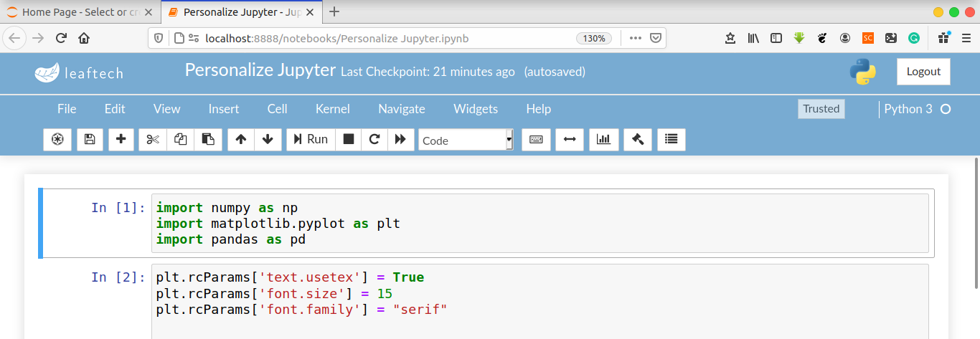
Task: Interrupt the kernel with the stop icon
Action: (349, 140)
